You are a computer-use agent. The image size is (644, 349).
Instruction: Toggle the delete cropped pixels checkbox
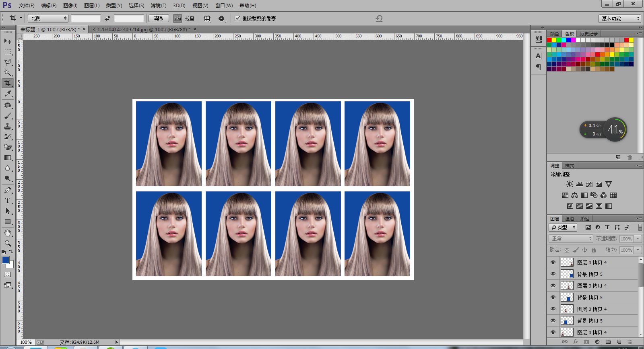coord(237,18)
